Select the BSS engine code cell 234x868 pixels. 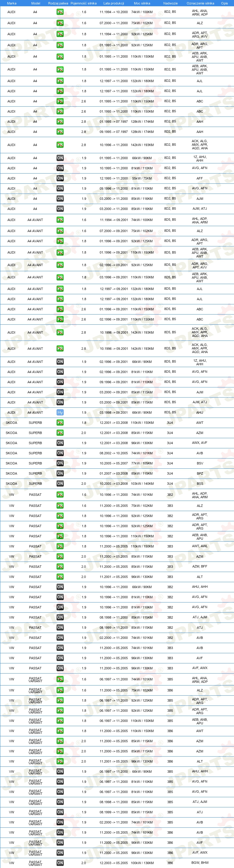tap(200, 484)
